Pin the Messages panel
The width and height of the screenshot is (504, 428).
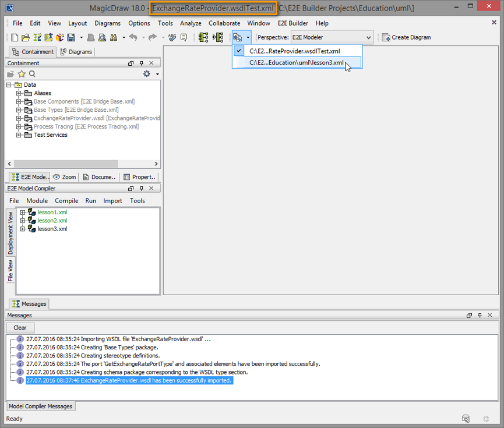pyautogui.click(x=480, y=315)
